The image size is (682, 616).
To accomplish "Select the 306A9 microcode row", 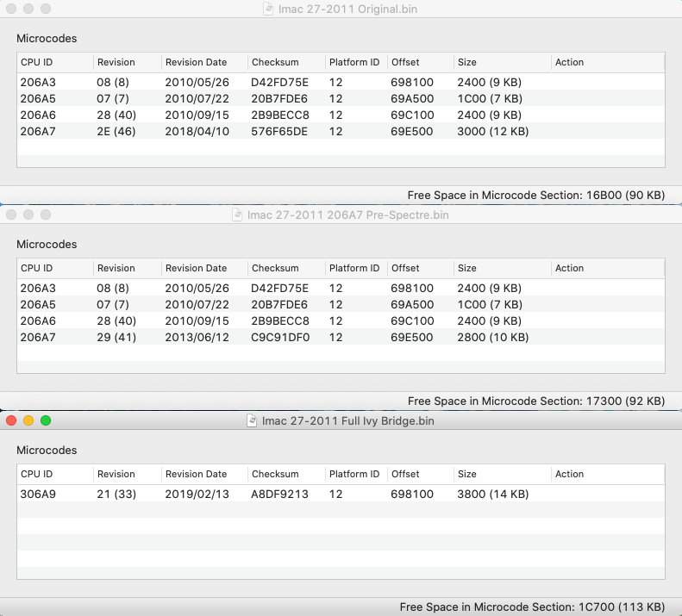I will 341,494.
